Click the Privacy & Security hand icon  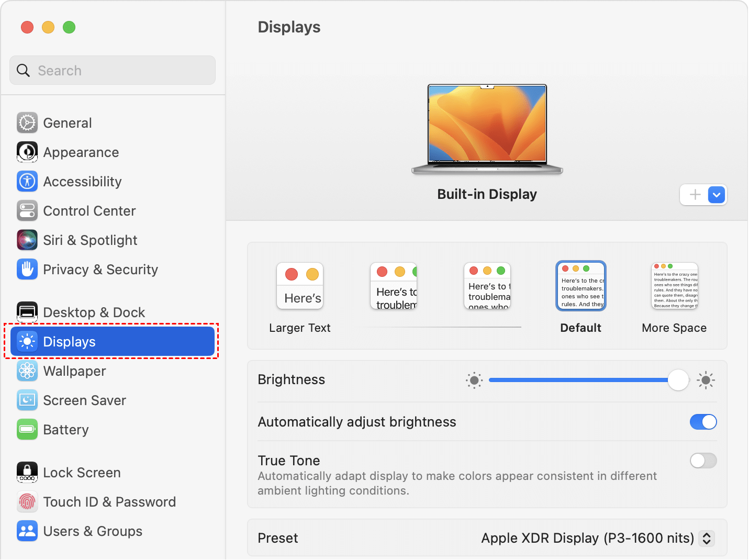pyautogui.click(x=27, y=270)
